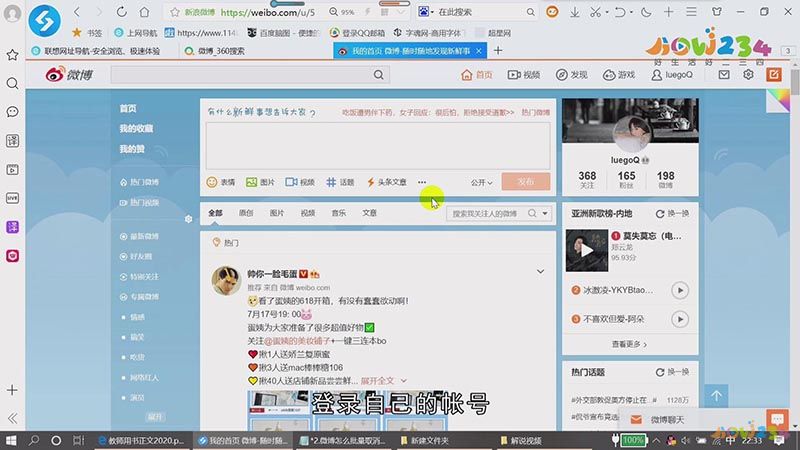This screenshot has height=450, width=800.
Task: Click the 发布 publish button
Action: click(526, 182)
